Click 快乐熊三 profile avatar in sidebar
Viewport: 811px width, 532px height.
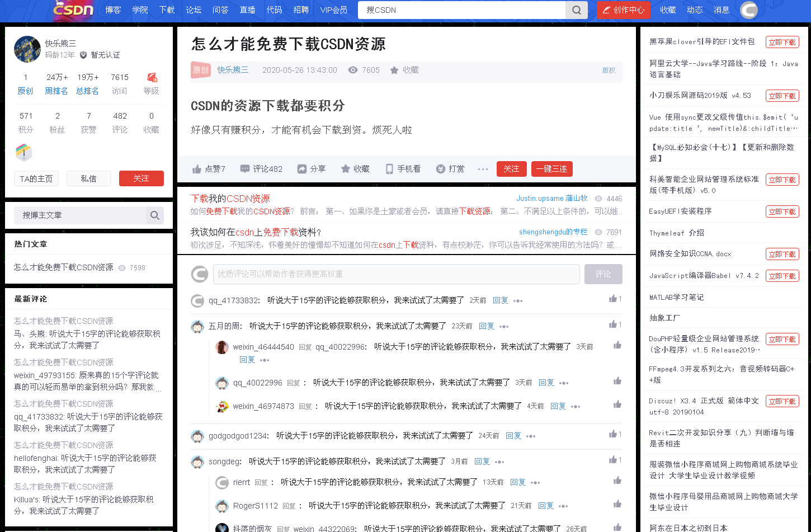[27, 49]
